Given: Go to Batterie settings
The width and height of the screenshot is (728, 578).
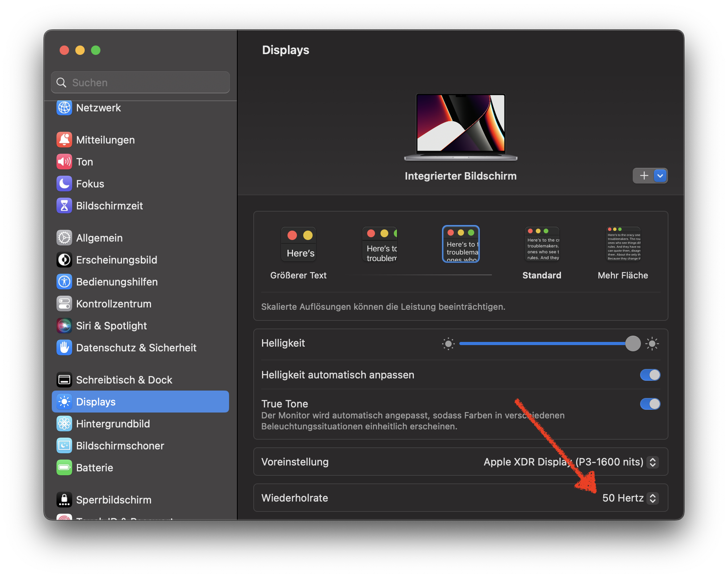Looking at the screenshot, I should pos(140,467).
